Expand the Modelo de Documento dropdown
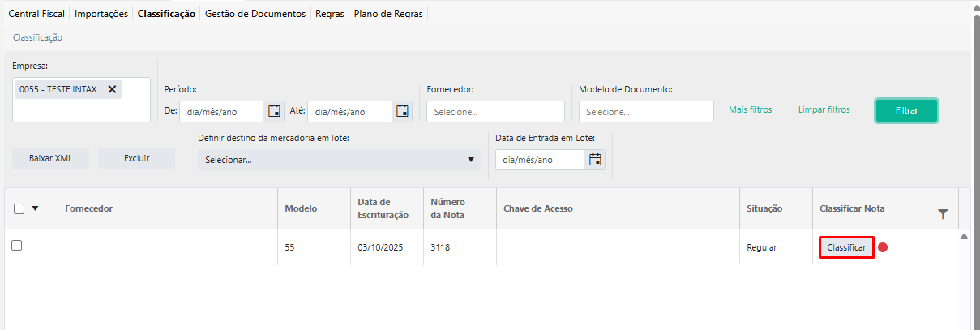Viewport: 980px width, 330px height. [646, 112]
